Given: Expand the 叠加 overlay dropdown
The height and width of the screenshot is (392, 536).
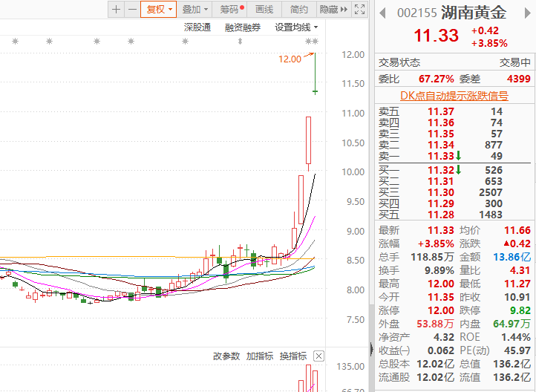Looking at the screenshot, I should (195, 10).
